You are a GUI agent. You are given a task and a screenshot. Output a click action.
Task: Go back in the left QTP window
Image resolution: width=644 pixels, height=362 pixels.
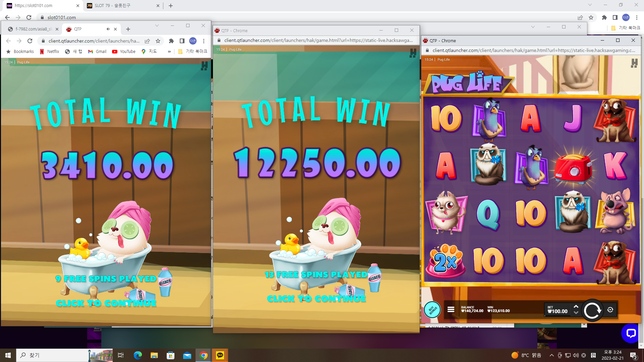(8, 41)
